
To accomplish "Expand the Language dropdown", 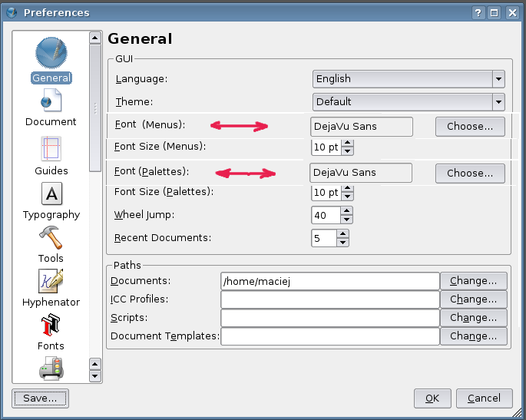I will [x=498, y=78].
